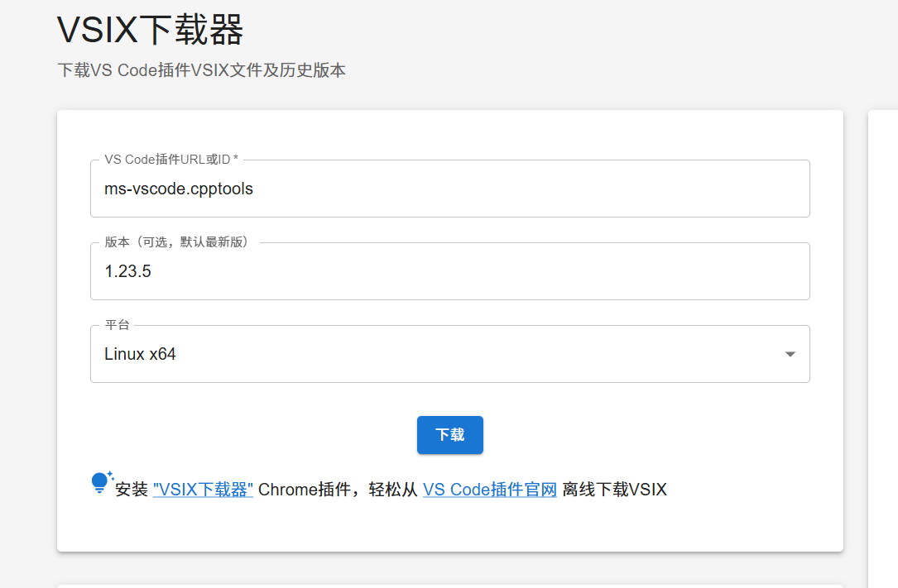Focus the VS Code插件URL或ID input field
The image size is (898, 588).
click(x=449, y=189)
